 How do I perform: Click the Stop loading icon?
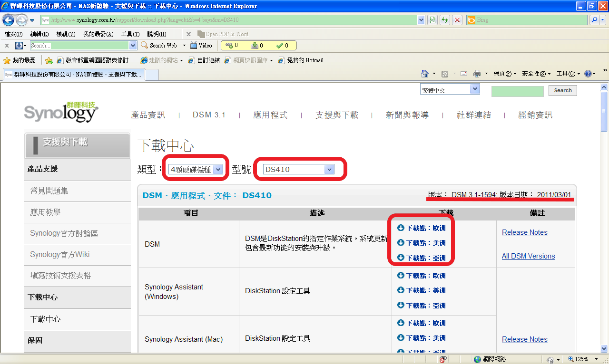tap(457, 20)
